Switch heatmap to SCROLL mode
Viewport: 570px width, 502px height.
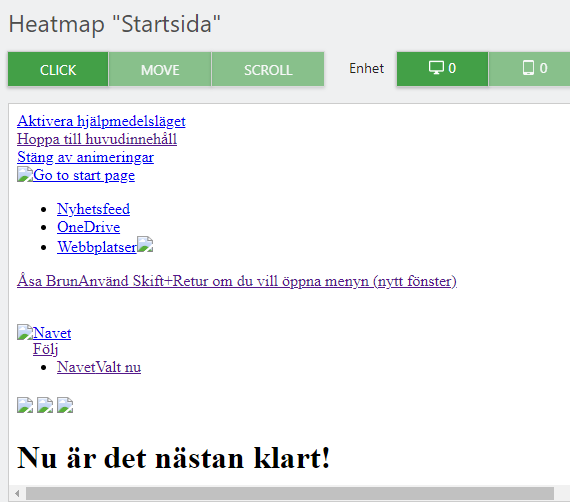coord(268,69)
